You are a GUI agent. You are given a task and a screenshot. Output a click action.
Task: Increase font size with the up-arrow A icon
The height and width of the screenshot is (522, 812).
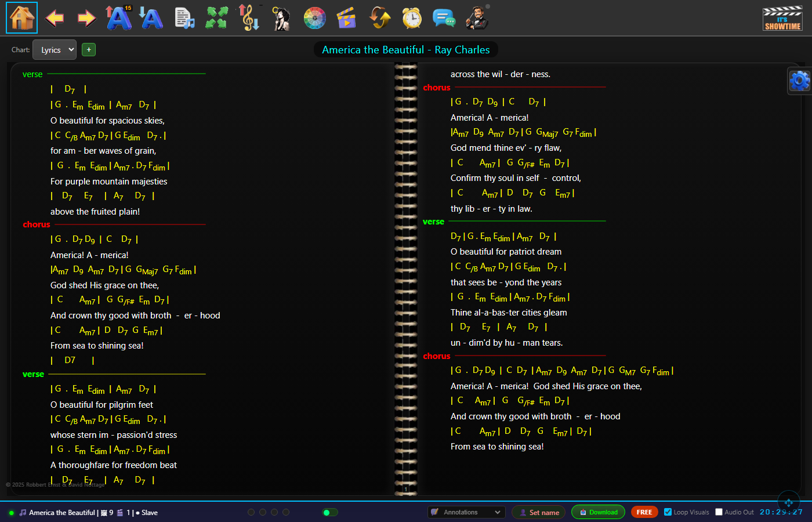tap(119, 18)
